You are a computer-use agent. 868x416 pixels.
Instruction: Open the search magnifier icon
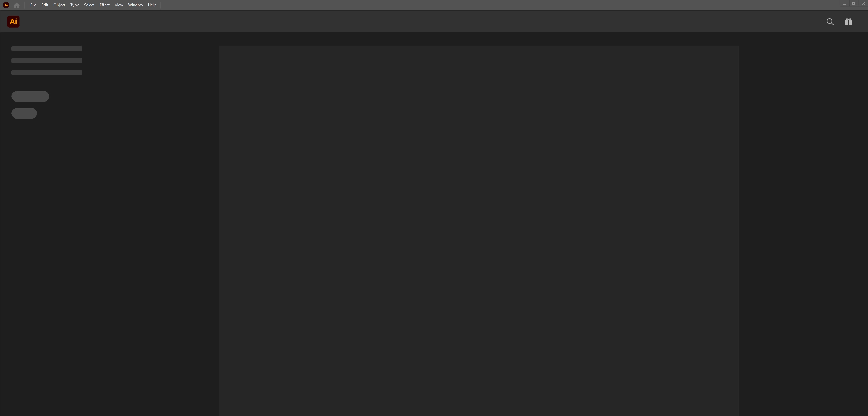point(830,22)
